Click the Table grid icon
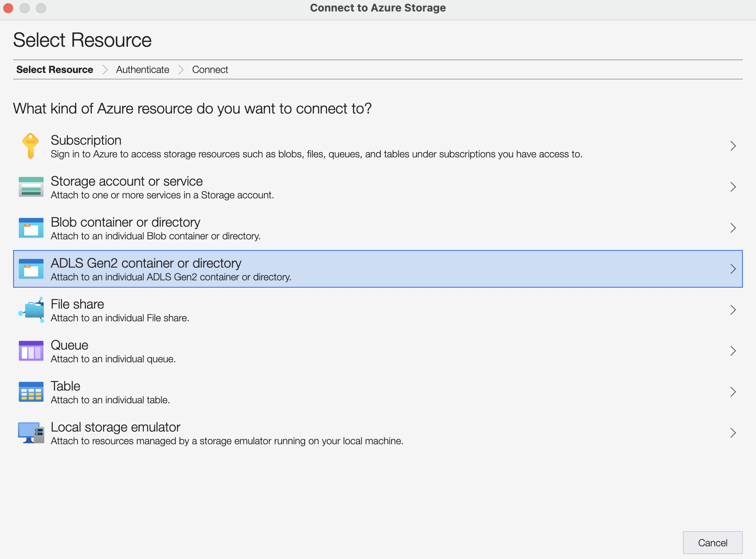This screenshot has width=756, height=559. tap(31, 391)
